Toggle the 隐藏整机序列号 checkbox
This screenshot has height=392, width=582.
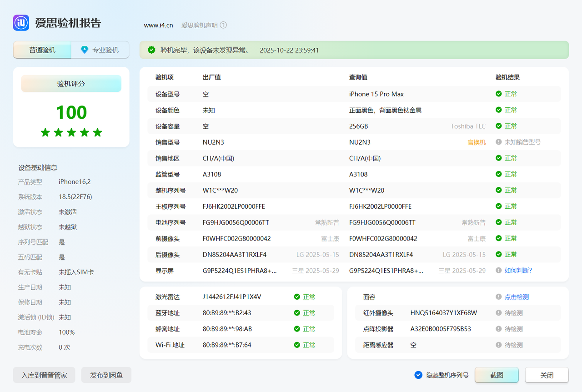[x=418, y=375]
